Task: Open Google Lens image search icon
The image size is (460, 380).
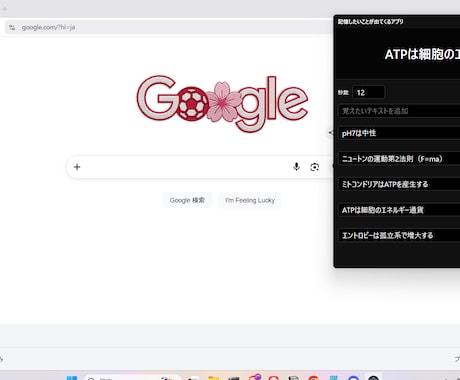Action: (x=315, y=167)
